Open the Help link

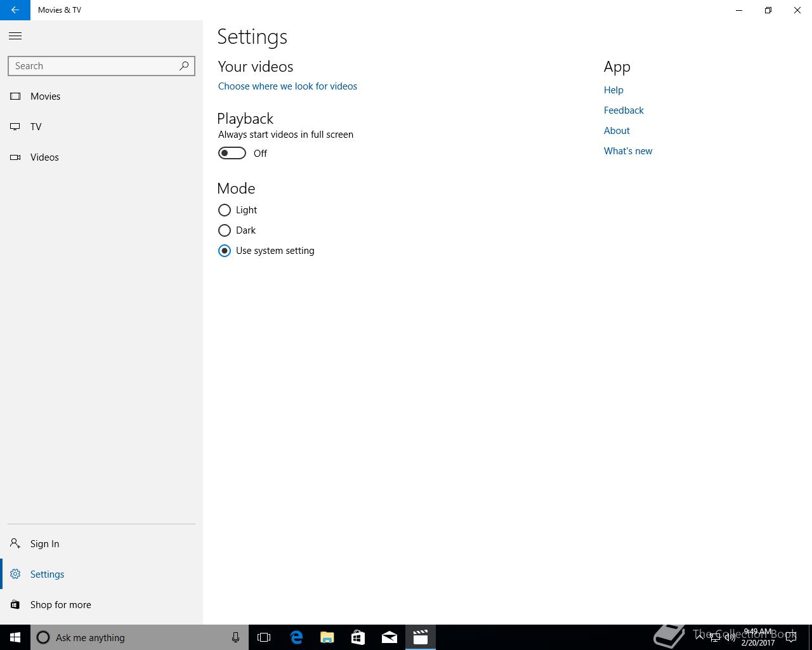pyautogui.click(x=613, y=90)
